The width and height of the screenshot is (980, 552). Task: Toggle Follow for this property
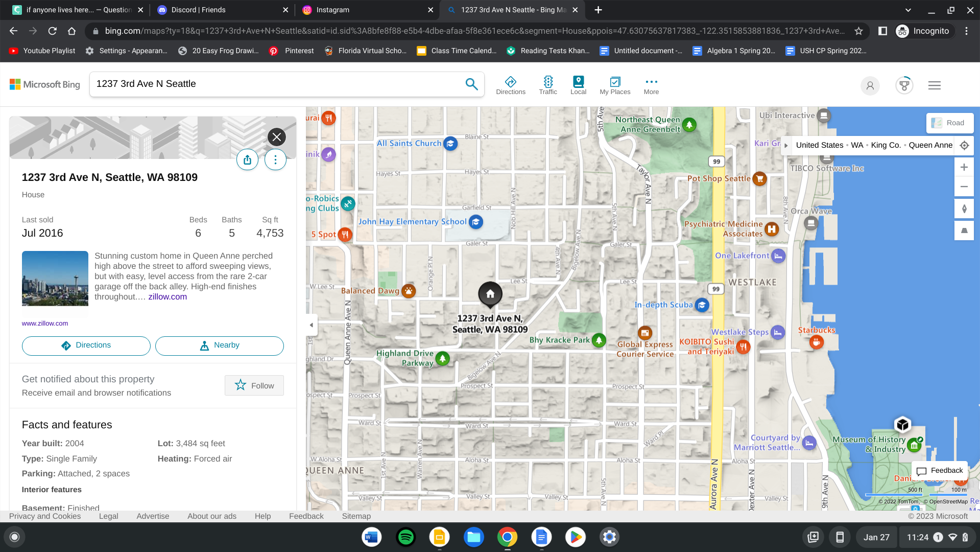click(x=254, y=385)
